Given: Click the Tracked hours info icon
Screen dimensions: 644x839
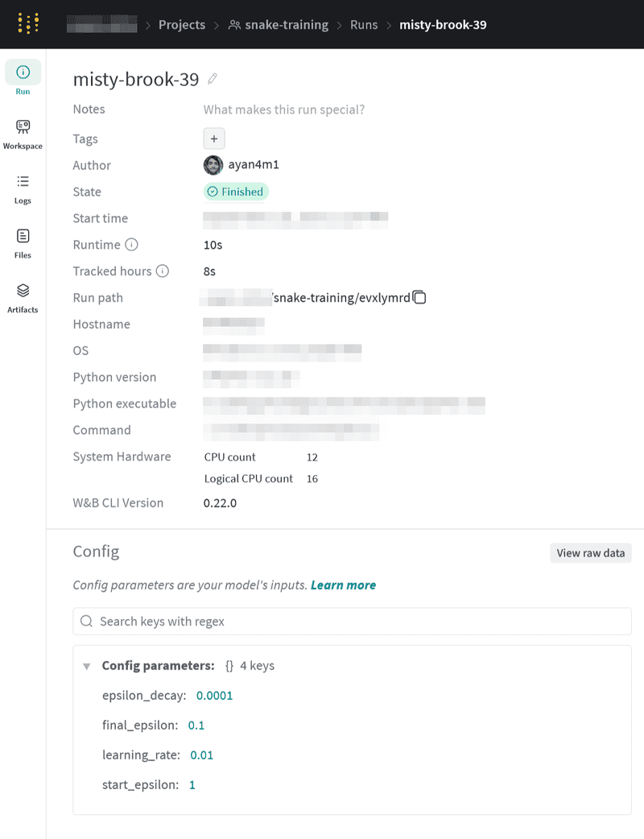Looking at the screenshot, I should point(163,271).
